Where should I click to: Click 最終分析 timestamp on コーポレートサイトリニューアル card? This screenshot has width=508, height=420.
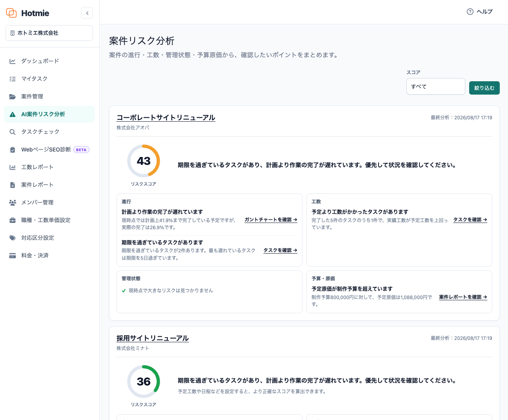click(x=461, y=117)
